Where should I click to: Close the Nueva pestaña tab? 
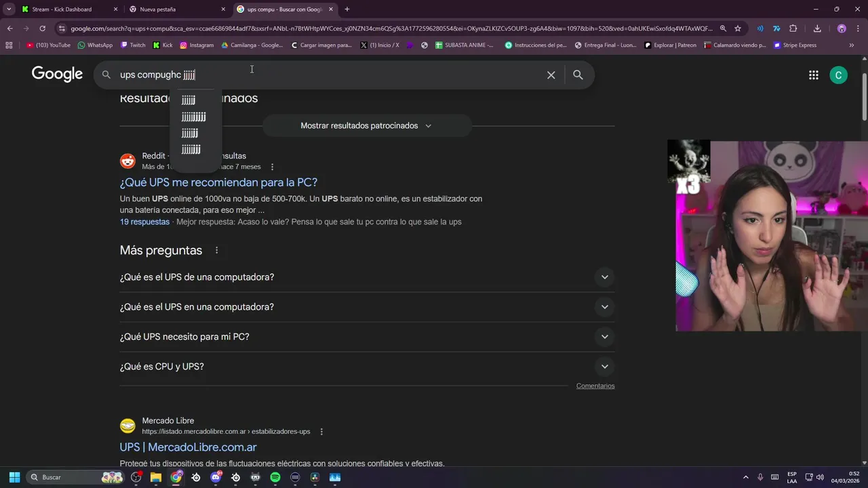pyautogui.click(x=223, y=9)
